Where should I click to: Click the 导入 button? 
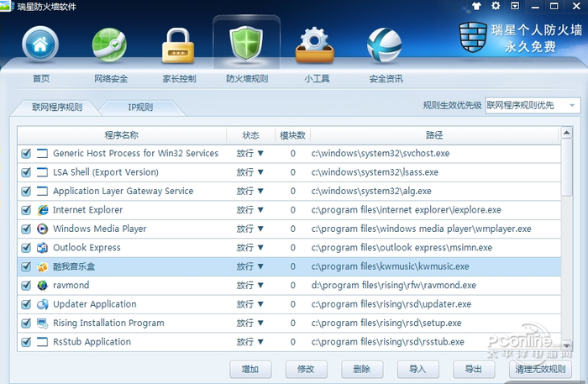pyautogui.click(x=417, y=370)
